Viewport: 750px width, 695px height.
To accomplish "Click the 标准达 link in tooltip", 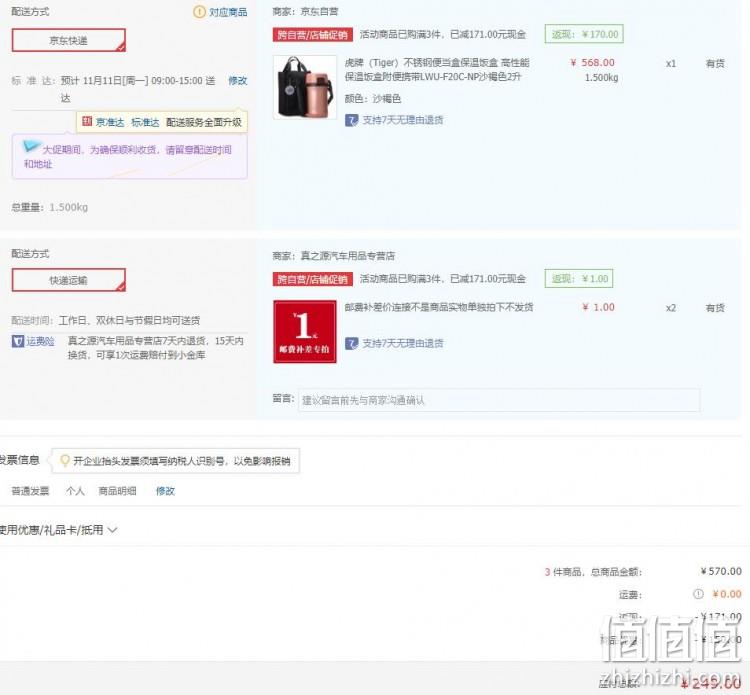I will tap(145, 122).
